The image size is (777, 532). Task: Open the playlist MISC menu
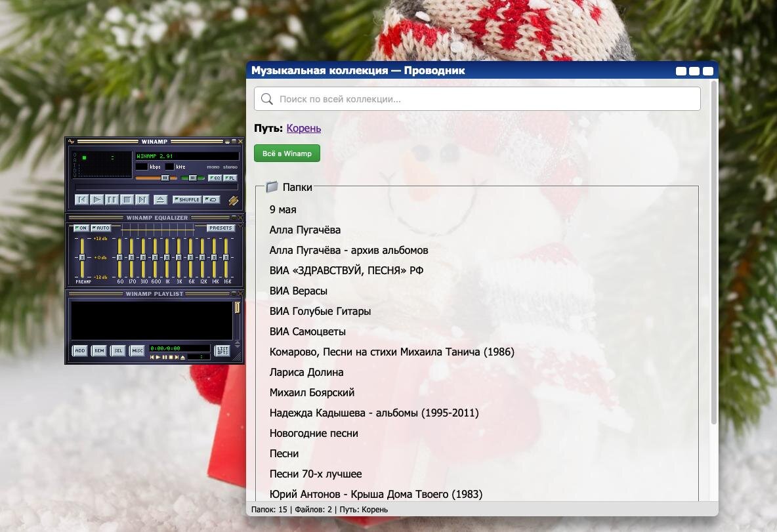coord(137,351)
